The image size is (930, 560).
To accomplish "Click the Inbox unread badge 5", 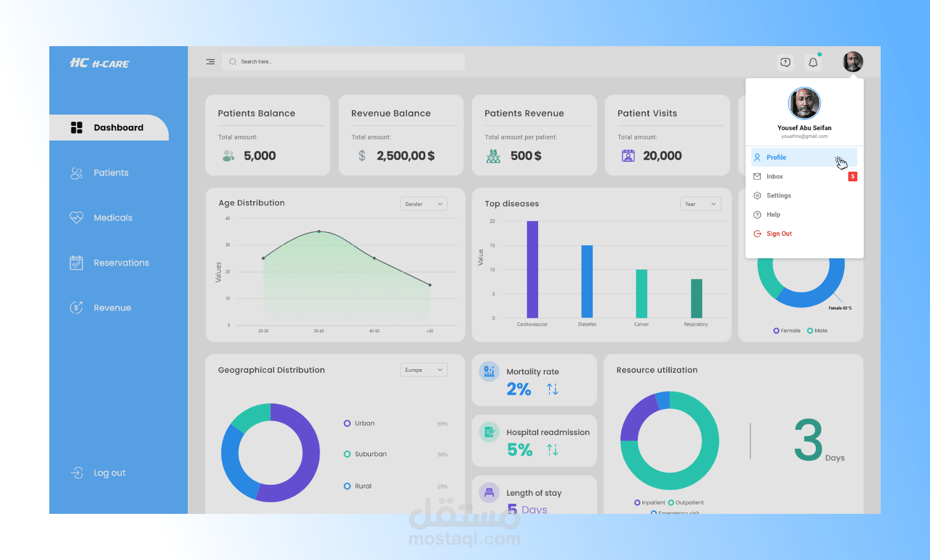I will 852,176.
